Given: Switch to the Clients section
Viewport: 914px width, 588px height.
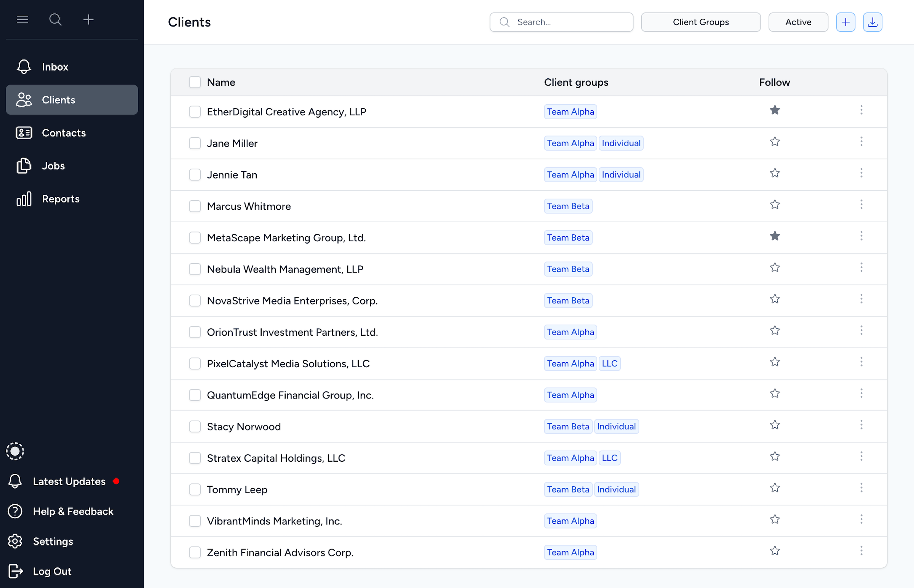Looking at the screenshot, I should (x=58, y=100).
